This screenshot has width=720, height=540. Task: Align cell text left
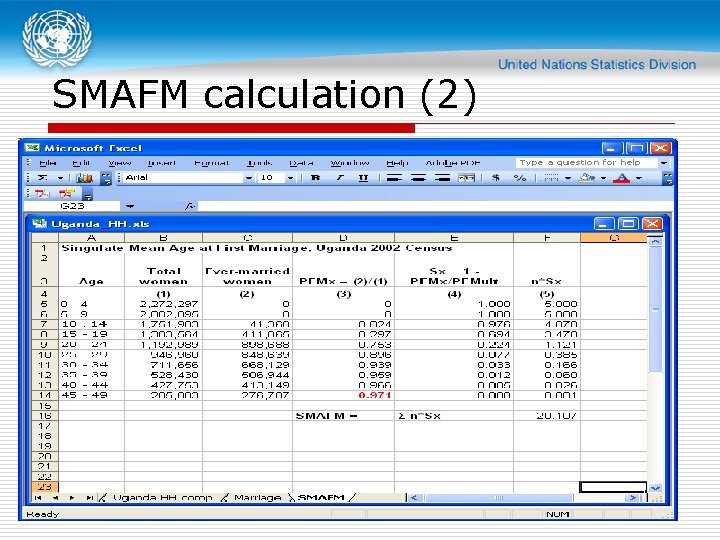394,178
